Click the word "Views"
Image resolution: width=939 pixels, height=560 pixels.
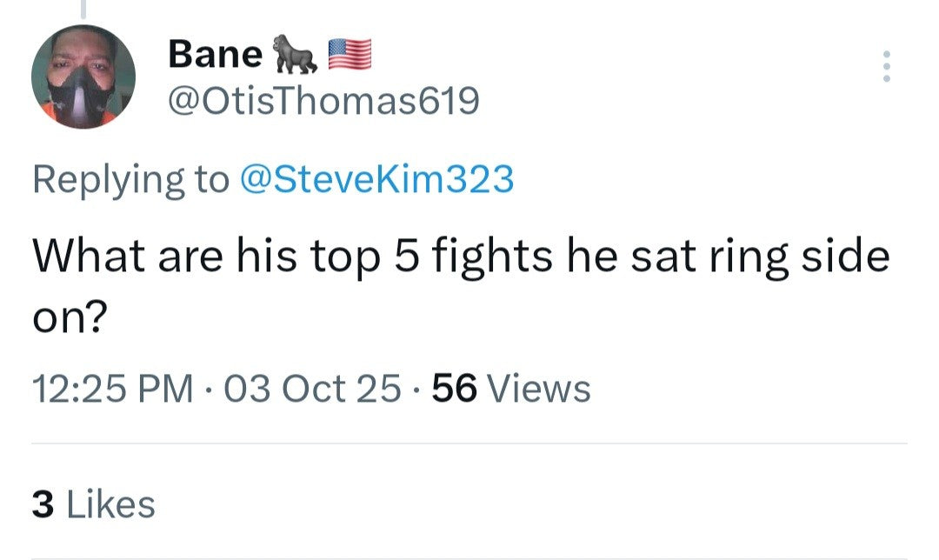539,388
